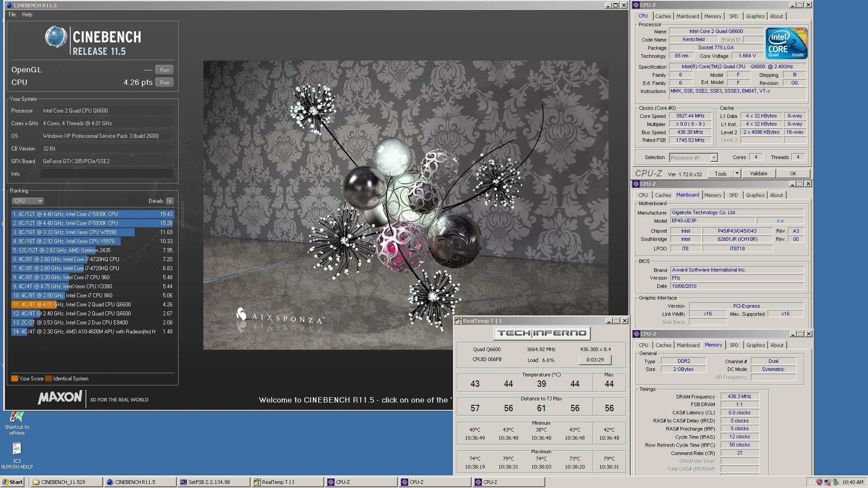The width and height of the screenshot is (868, 488).
Task: Click the OK button in CPU-Z
Action: (793, 174)
